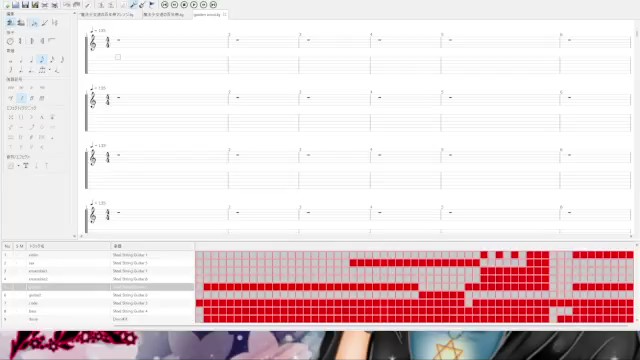This screenshot has height=360, width=640.
Task: Open the chord dropdown arrow in the bottom left panel
Action: [18, 166]
